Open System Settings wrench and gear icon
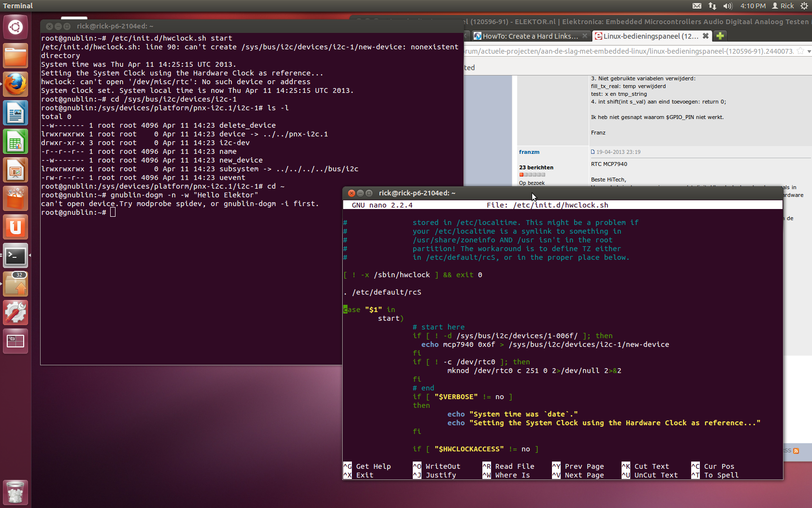Viewport: 812px width, 508px height. click(x=15, y=313)
